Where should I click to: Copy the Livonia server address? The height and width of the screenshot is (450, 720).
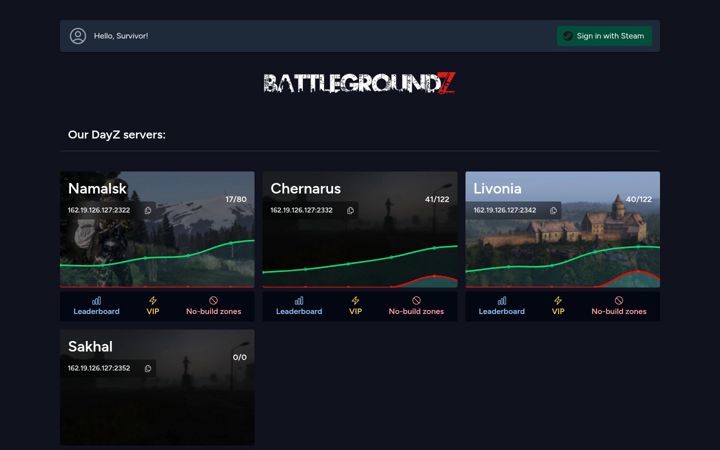pos(553,210)
